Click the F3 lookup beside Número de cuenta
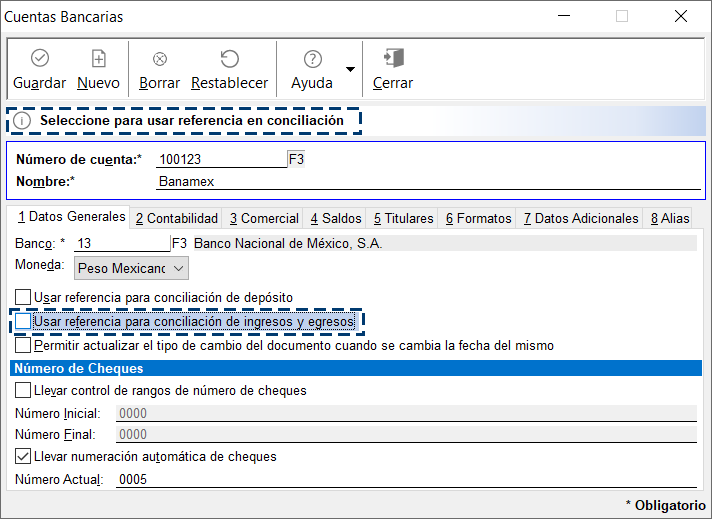Screen dimensions: 712x519 pos(296,159)
